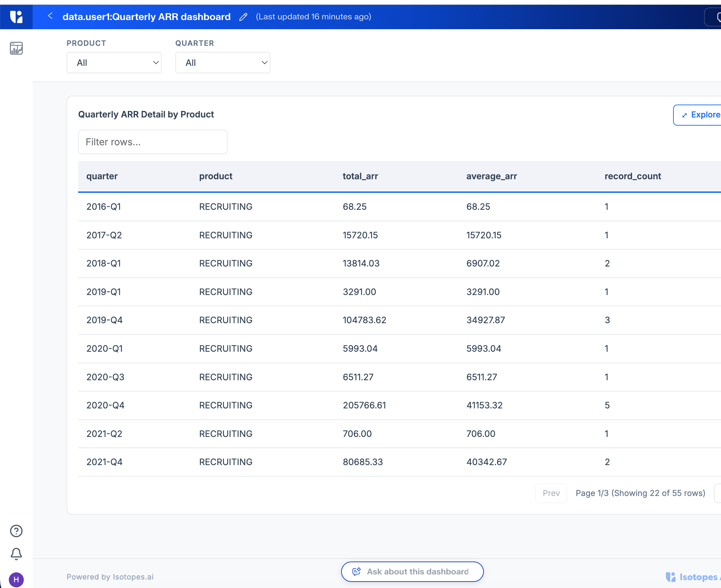Click Ask about this dashboard button

412,572
